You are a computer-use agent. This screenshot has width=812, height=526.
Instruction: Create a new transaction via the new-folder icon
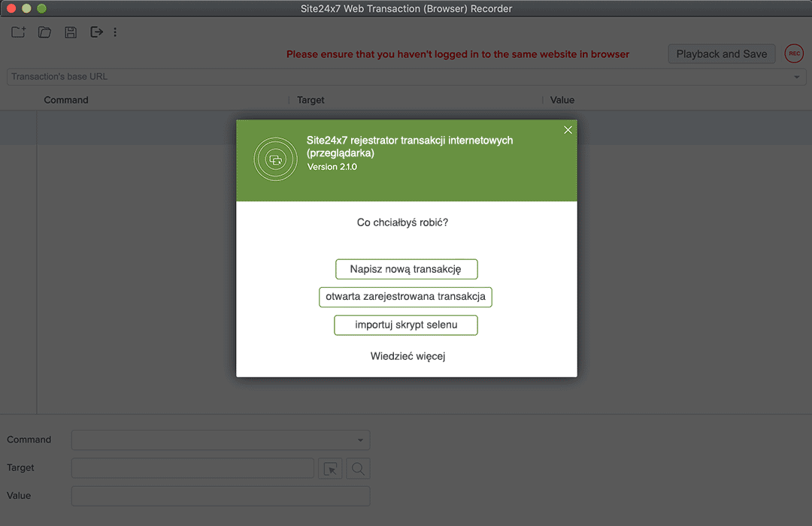tap(17, 32)
